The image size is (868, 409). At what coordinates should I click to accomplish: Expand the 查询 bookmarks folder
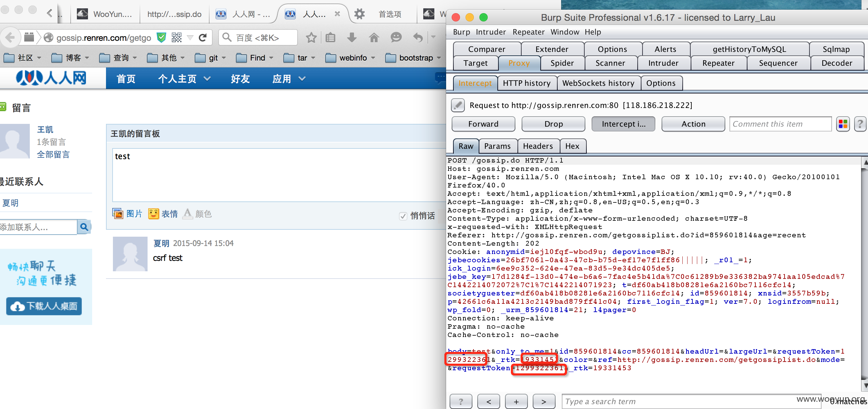coord(118,58)
